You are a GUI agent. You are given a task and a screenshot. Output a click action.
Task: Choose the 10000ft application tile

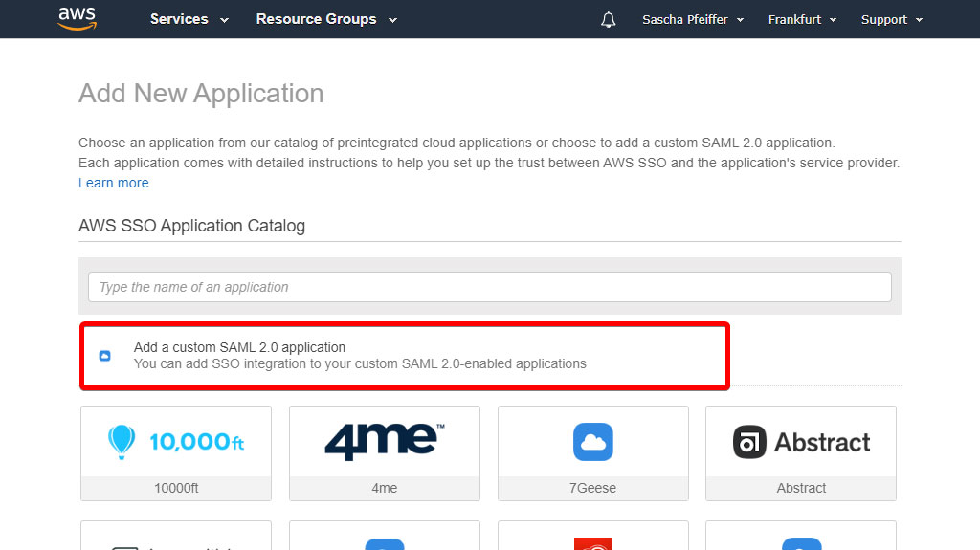click(176, 453)
